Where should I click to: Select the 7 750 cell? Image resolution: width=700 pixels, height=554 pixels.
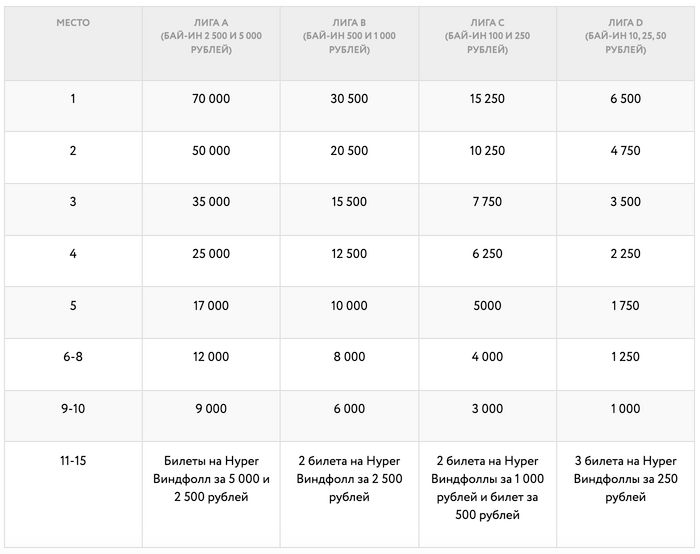(x=486, y=202)
